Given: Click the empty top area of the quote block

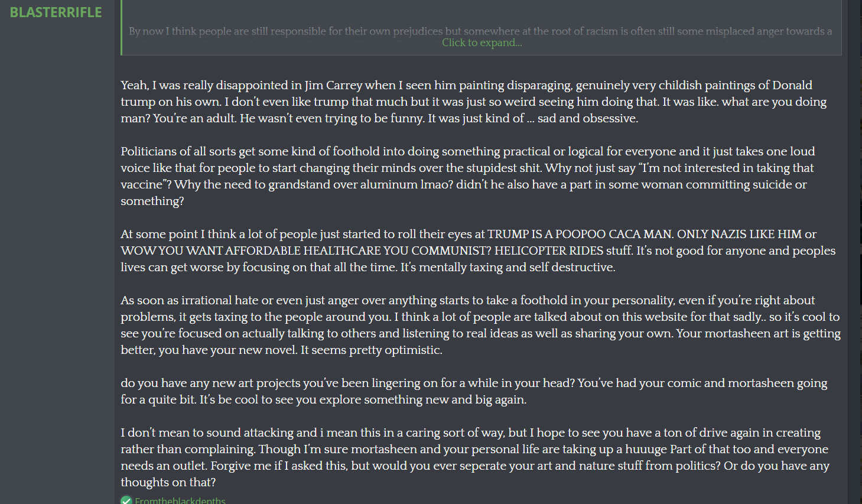Looking at the screenshot, I should pyautogui.click(x=482, y=11).
